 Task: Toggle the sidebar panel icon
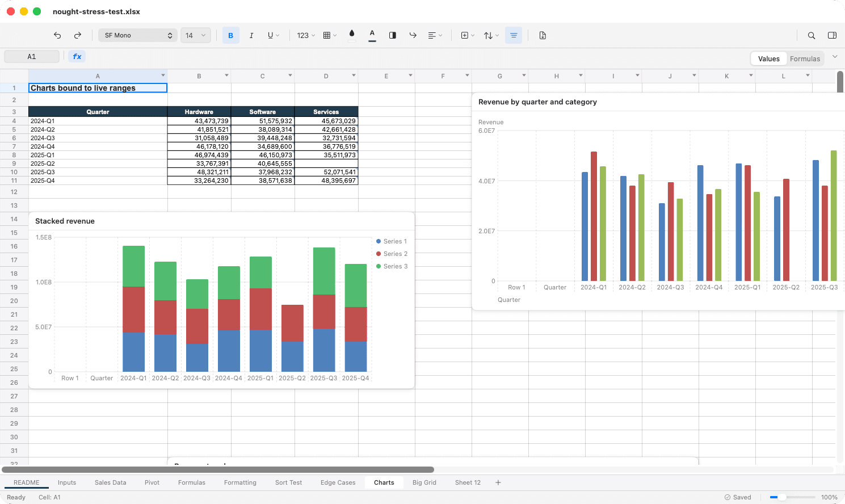click(x=832, y=35)
